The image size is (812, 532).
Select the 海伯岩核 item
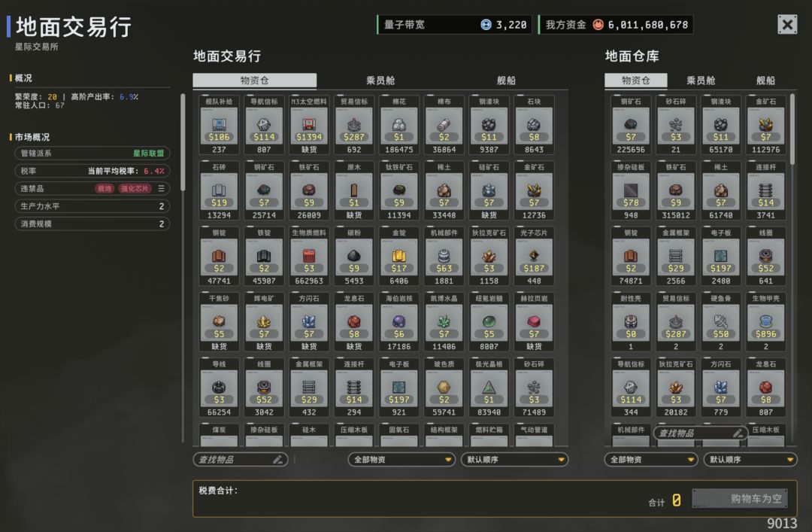(398, 322)
